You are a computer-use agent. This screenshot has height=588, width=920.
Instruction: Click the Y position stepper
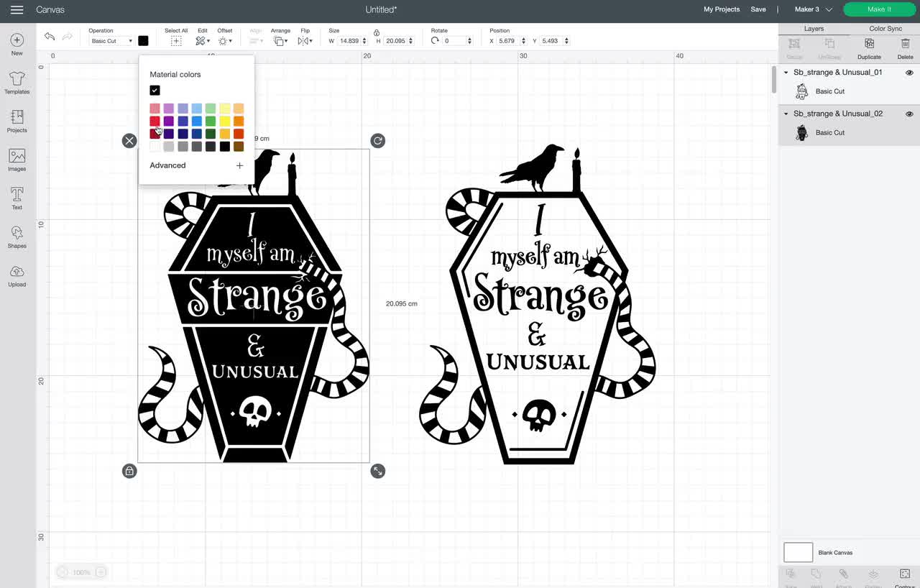(566, 41)
